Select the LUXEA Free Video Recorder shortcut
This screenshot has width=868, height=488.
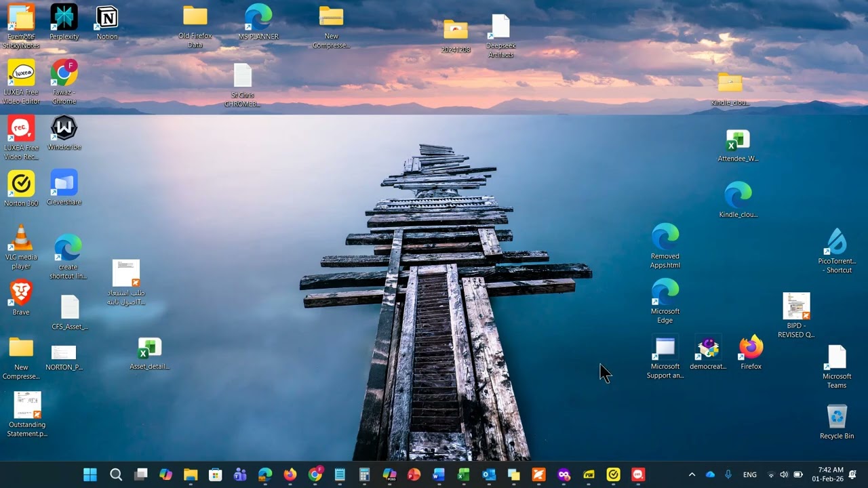coord(21,138)
